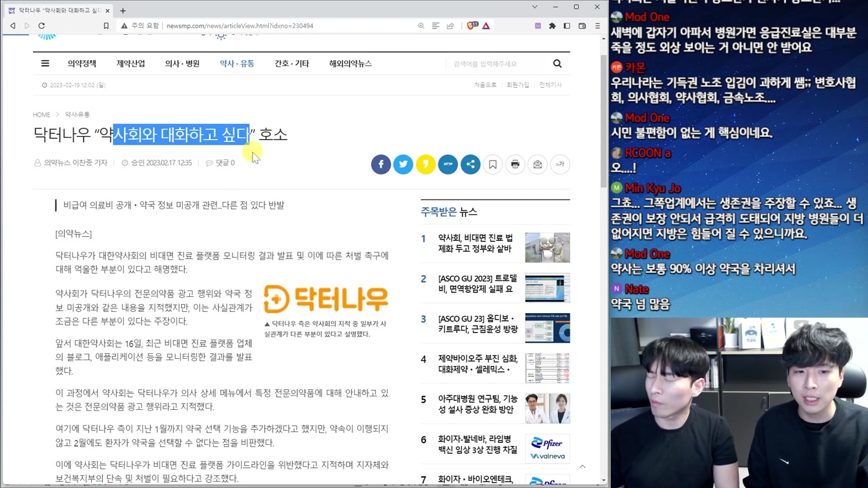The height and width of the screenshot is (488, 868).
Task: Click the 주목받은 뉴스 heading
Action: tap(449, 212)
